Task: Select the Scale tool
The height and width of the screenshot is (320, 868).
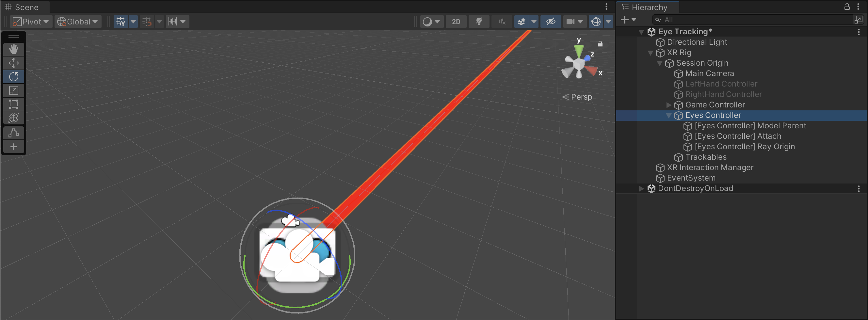Action: click(x=13, y=90)
